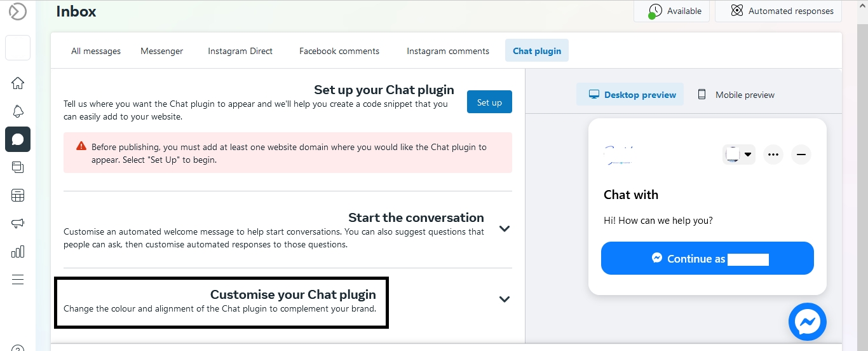The width and height of the screenshot is (868, 351).
Task: Open the notifications bell in sidebar
Action: click(x=18, y=111)
